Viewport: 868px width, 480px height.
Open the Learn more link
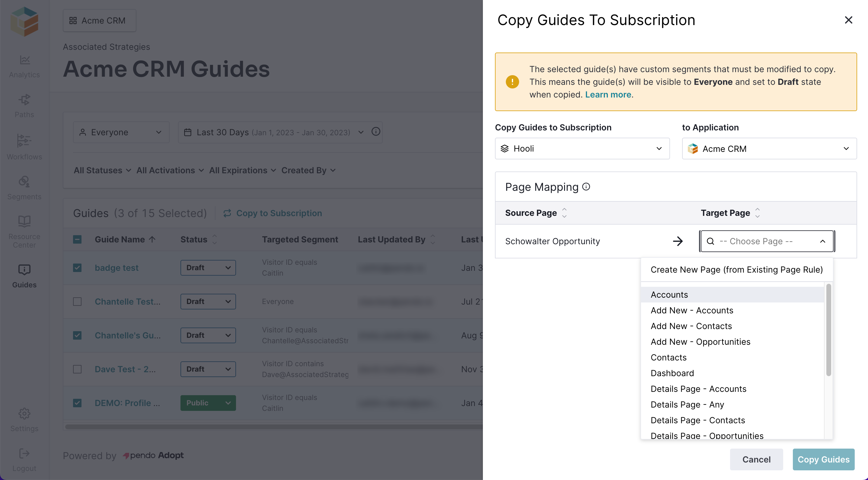tap(608, 95)
